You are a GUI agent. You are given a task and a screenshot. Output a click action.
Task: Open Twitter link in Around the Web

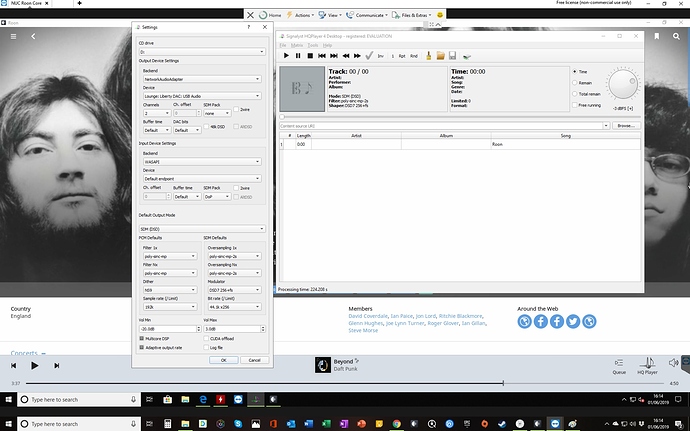click(x=573, y=321)
